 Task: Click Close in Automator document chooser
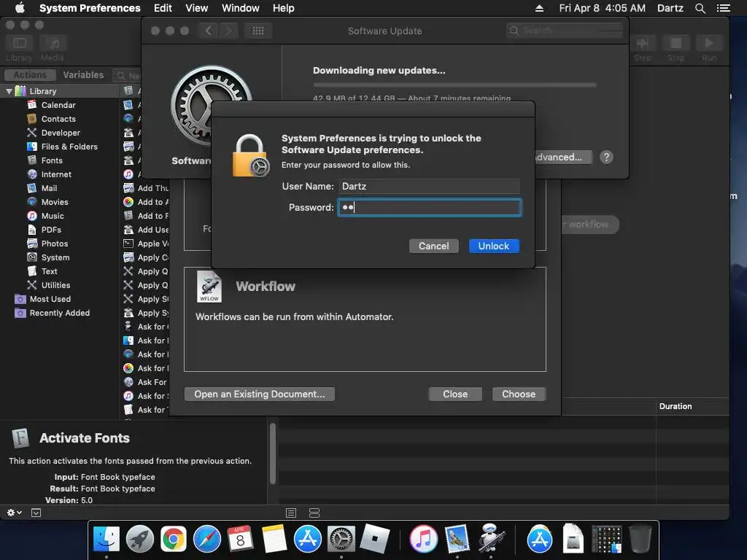[455, 394]
